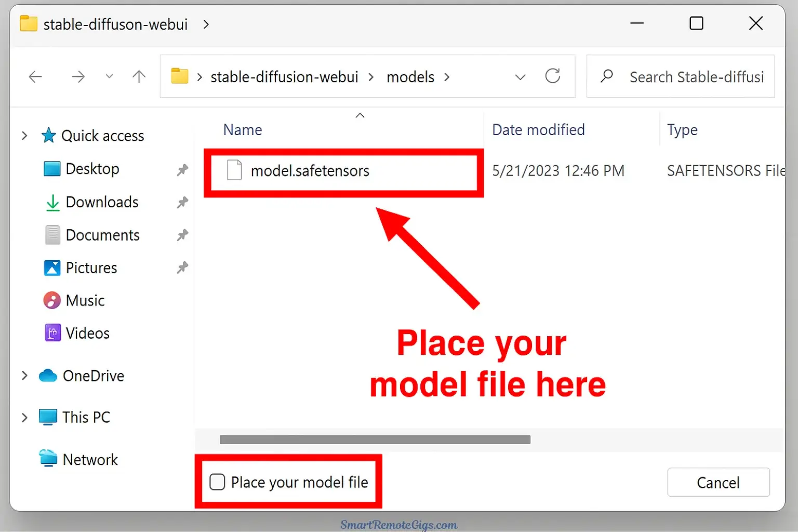Expand the OneDrive tree node
The width and height of the screenshot is (798, 532).
coord(24,376)
